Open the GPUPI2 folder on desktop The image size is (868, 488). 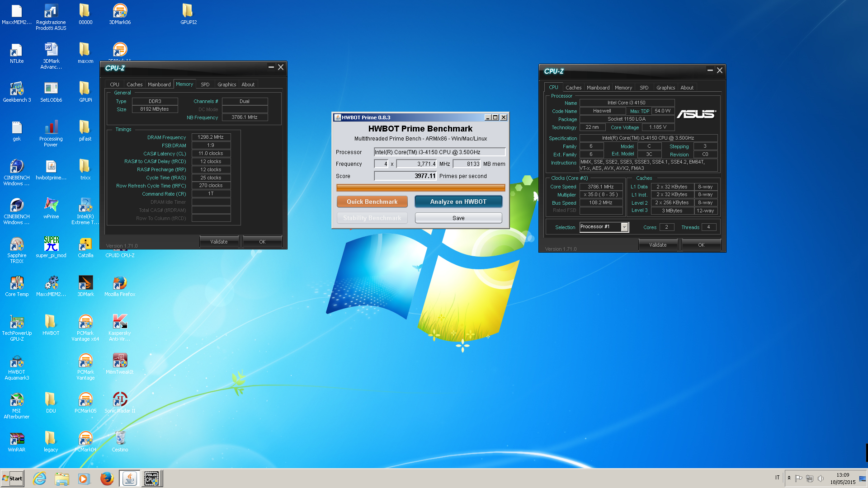[x=188, y=14]
